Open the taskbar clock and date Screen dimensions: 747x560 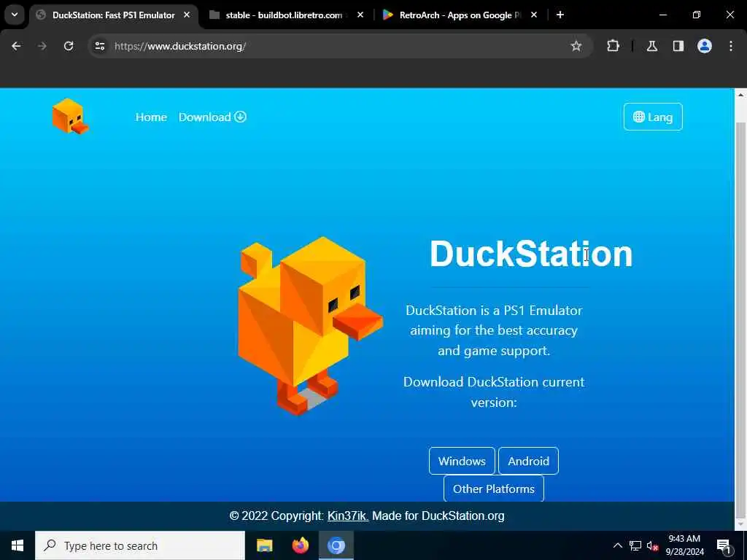(x=684, y=545)
